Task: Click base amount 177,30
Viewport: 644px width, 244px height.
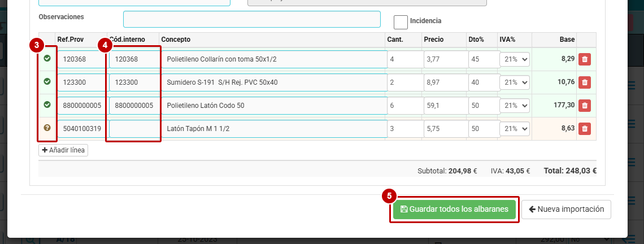Action: coord(564,105)
